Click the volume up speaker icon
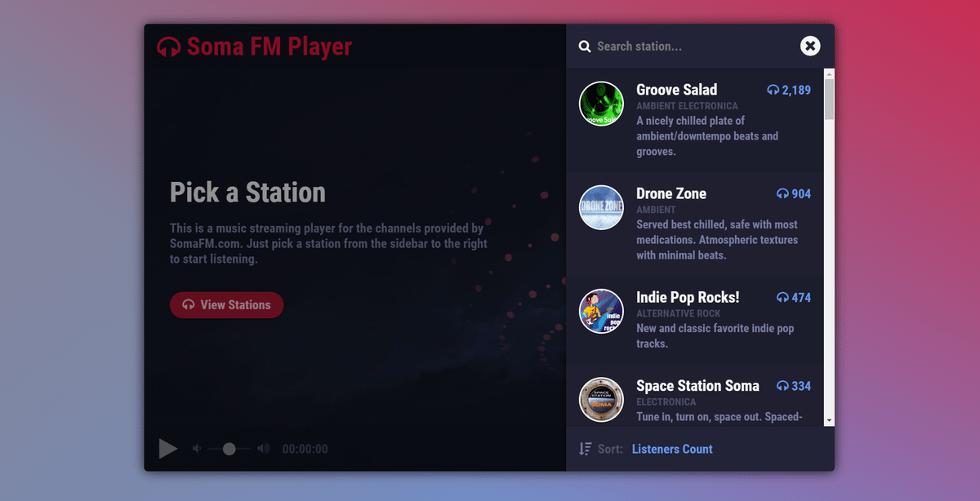 tap(264, 449)
